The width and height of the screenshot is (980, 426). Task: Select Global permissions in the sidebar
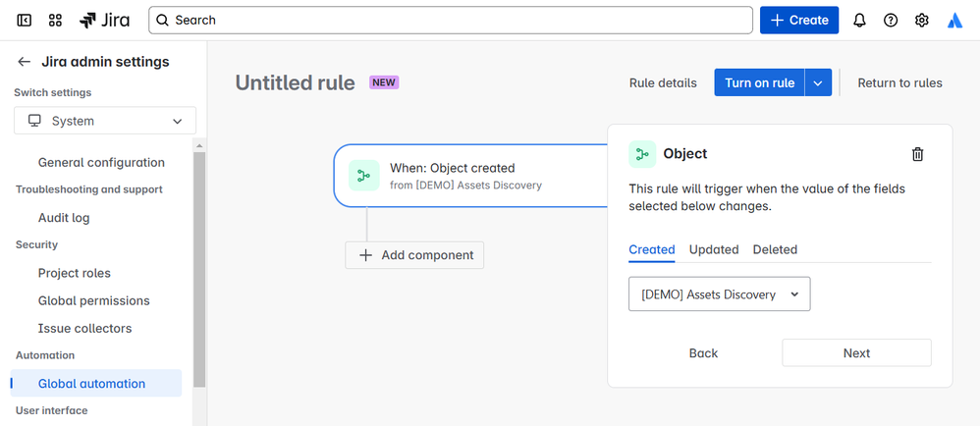[x=94, y=300]
